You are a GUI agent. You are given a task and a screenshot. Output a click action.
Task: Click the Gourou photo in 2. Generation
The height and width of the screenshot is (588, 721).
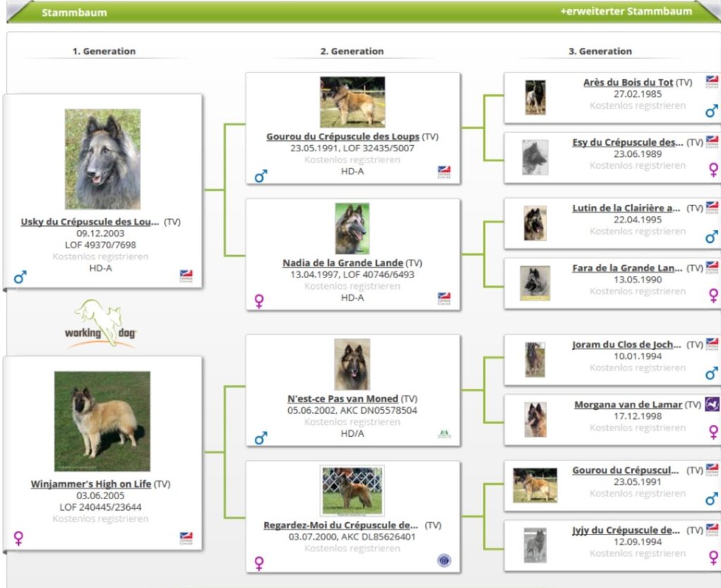[352, 102]
